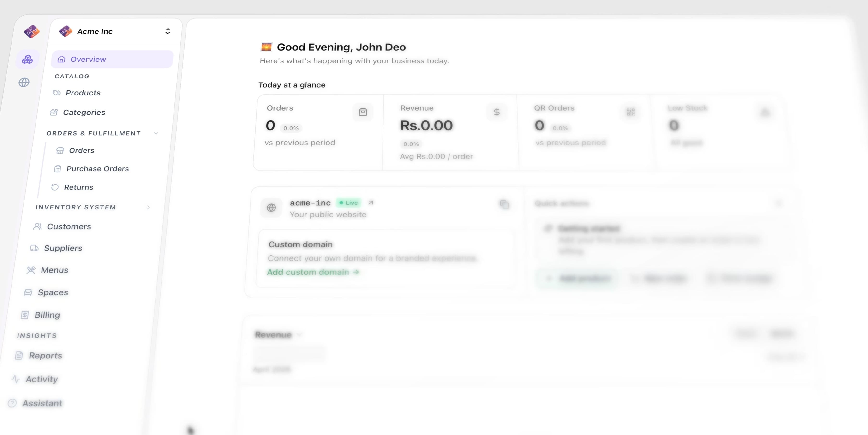Viewport: 868px width, 435px height.
Task: Click the Acme Inc puzzle logo
Action: click(32, 31)
